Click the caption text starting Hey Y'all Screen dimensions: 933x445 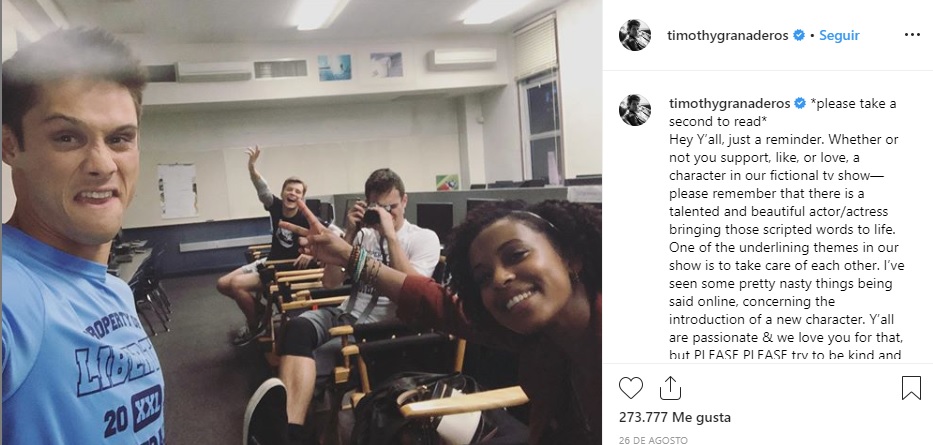pos(786,247)
